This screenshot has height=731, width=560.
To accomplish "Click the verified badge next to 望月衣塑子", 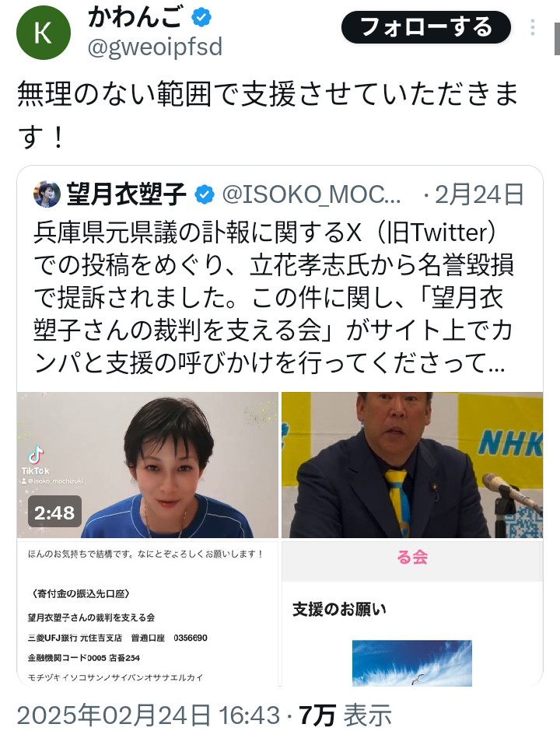I will pyautogui.click(x=205, y=195).
